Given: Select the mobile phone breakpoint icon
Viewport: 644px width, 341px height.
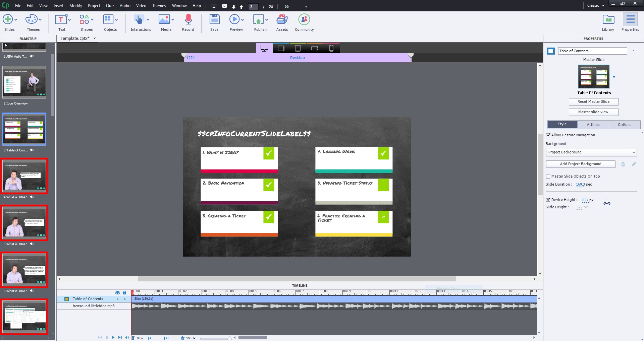Looking at the screenshot, I should pyautogui.click(x=331, y=48).
